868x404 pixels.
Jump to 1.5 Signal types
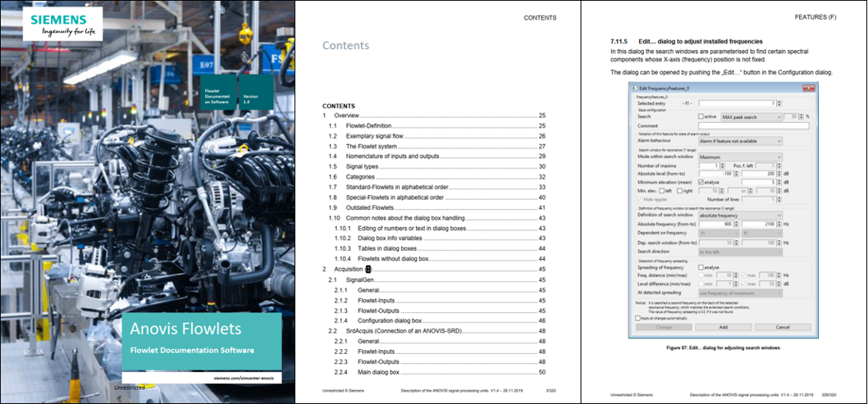[437, 167]
